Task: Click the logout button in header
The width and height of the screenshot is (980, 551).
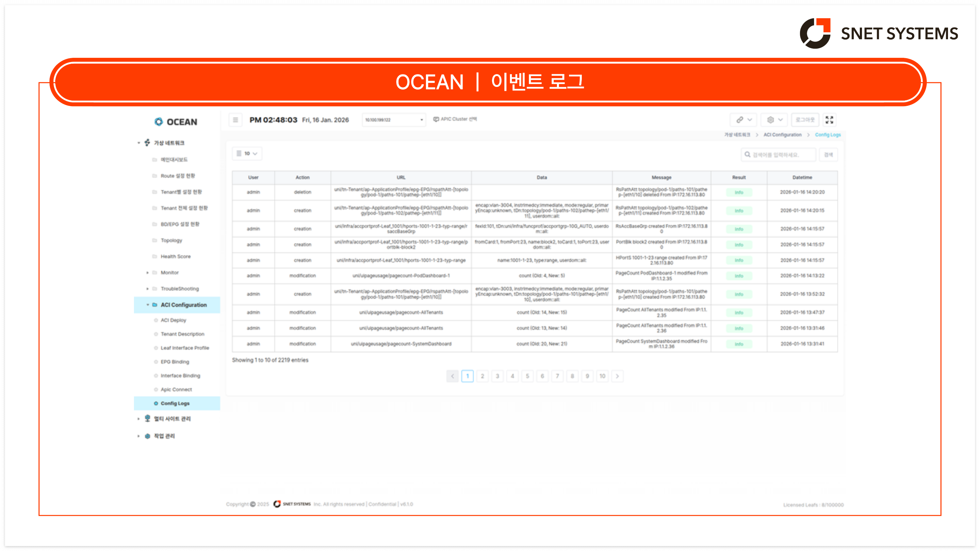Action: [805, 120]
